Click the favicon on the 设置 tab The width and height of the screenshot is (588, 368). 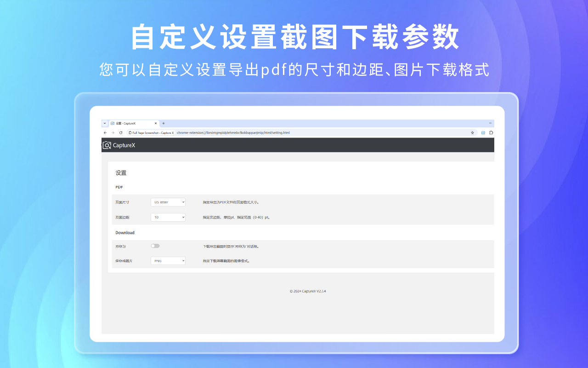(113, 123)
